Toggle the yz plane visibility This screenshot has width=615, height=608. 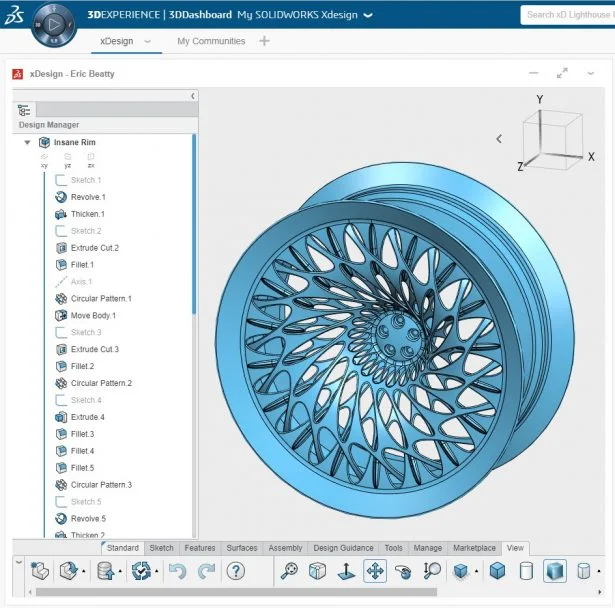click(x=67, y=158)
